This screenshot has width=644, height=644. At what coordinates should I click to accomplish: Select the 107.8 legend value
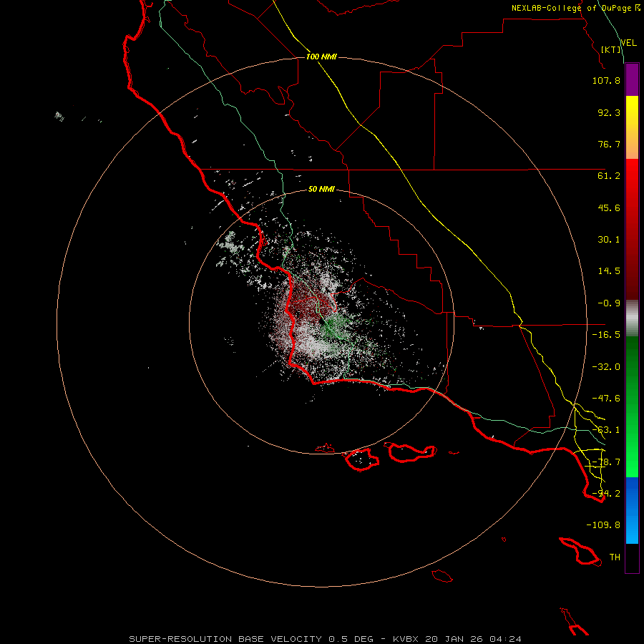[606, 80]
